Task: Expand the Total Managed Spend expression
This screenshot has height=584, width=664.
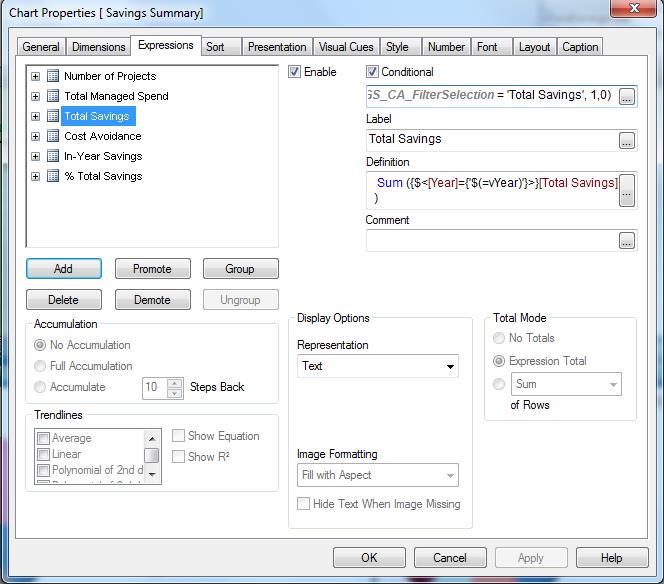Action: (36, 97)
